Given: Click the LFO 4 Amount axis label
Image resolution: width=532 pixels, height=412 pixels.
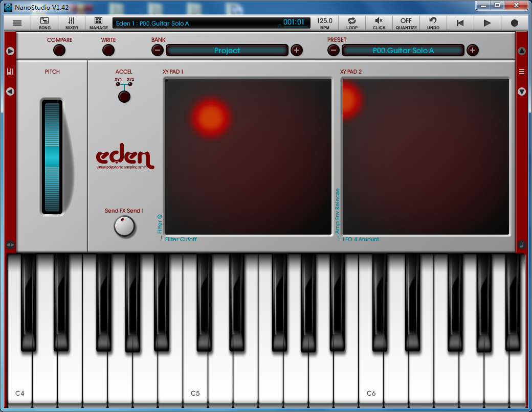Looking at the screenshot, I should [x=361, y=239].
